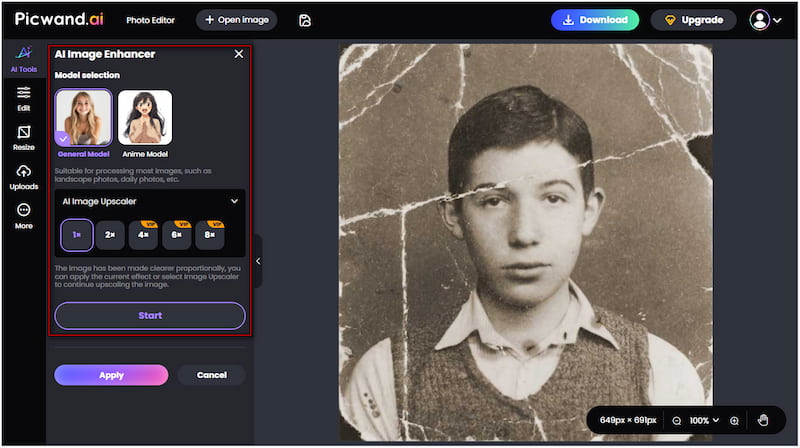Open the Uploads panel
Viewport: 800px width, 448px height.
[x=23, y=176]
